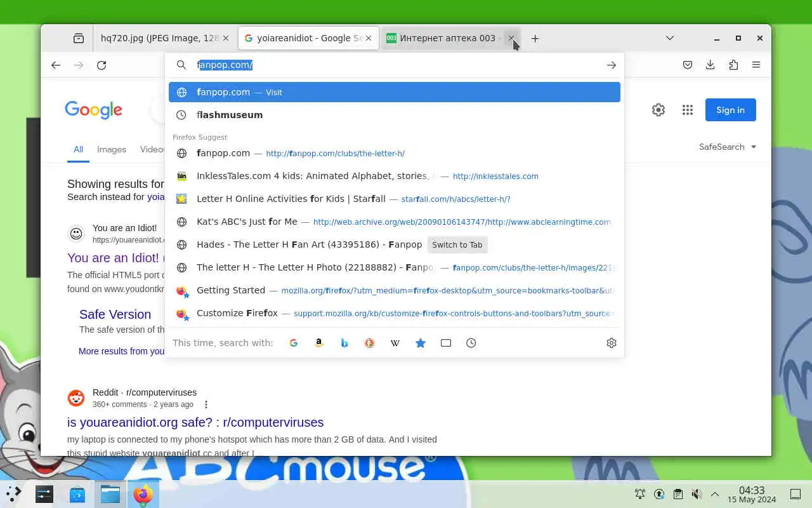Search this time with Bing
812x508 pixels.
pos(344,343)
